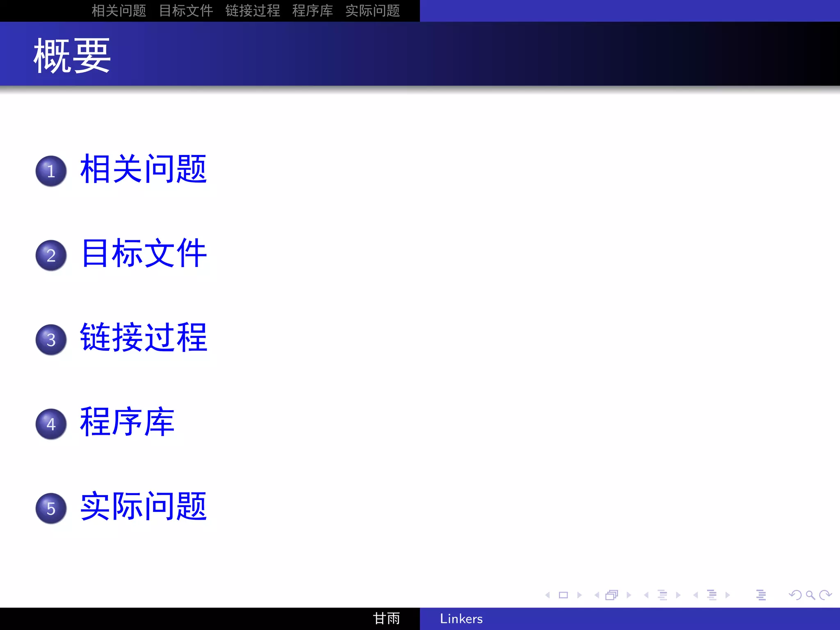This screenshot has width=840, height=630.
Task: Open outline entry 程序库
Action: pyautogui.click(x=127, y=422)
